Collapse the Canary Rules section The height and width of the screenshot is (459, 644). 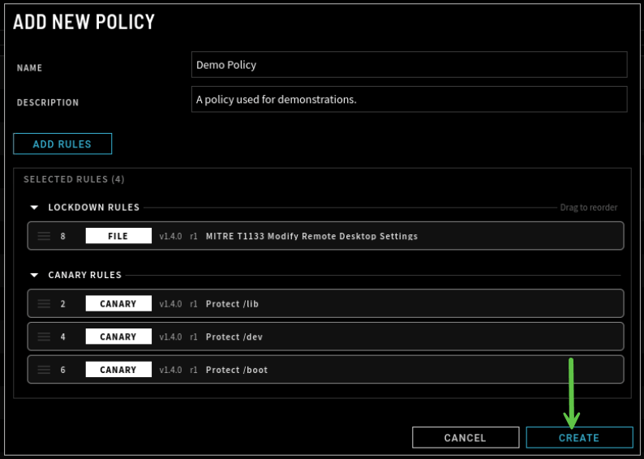(x=34, y=275)
